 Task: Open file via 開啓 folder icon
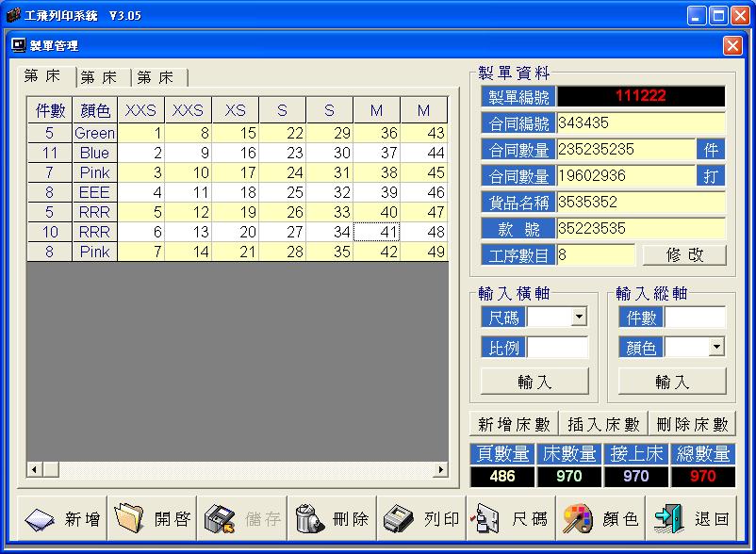point(129,518)
